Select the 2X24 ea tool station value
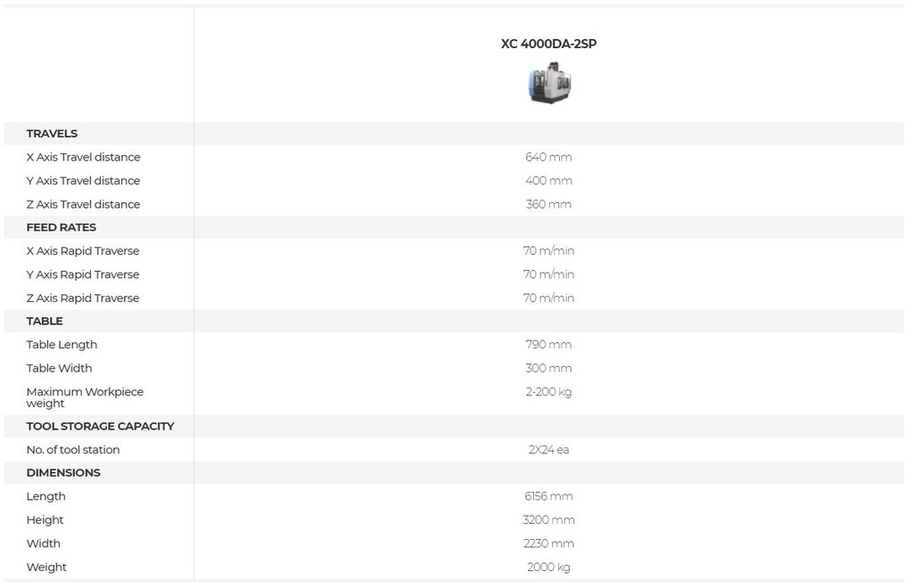 point(548,450)
